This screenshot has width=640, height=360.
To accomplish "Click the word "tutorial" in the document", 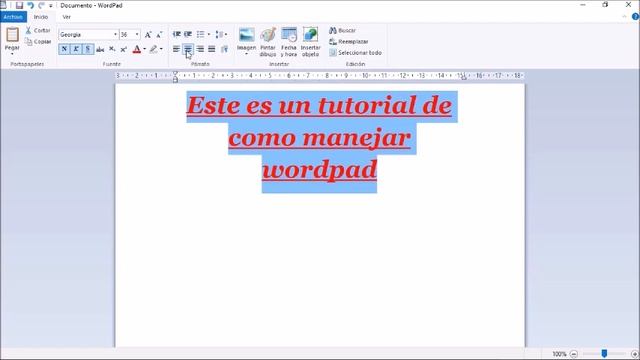I will click(x=366, y=106).
